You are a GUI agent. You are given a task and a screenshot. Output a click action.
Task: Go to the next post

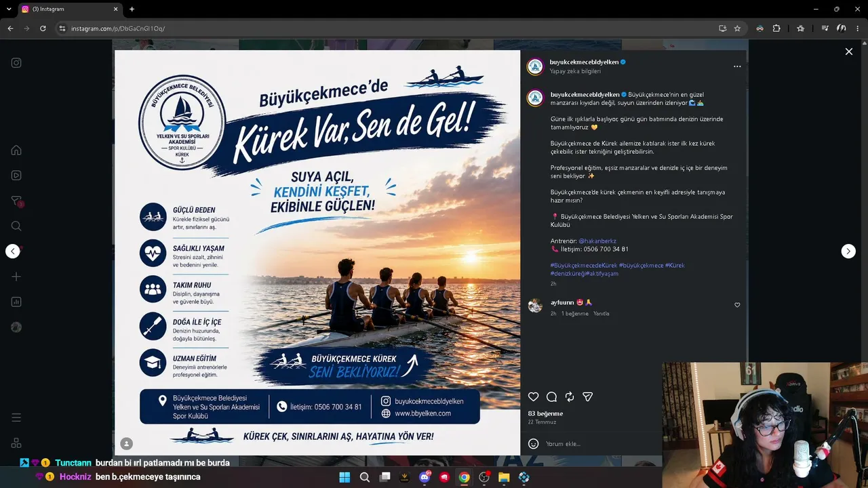pyautogui.click(x=848, y=251)
